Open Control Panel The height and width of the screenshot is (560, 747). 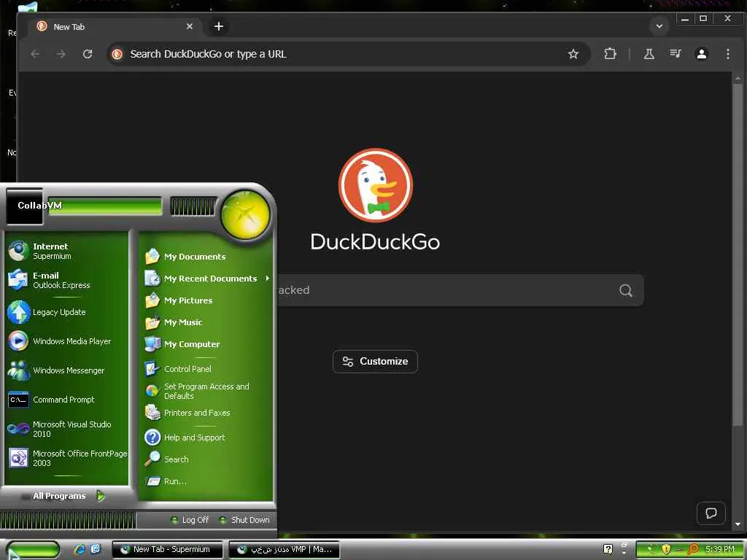206,369
